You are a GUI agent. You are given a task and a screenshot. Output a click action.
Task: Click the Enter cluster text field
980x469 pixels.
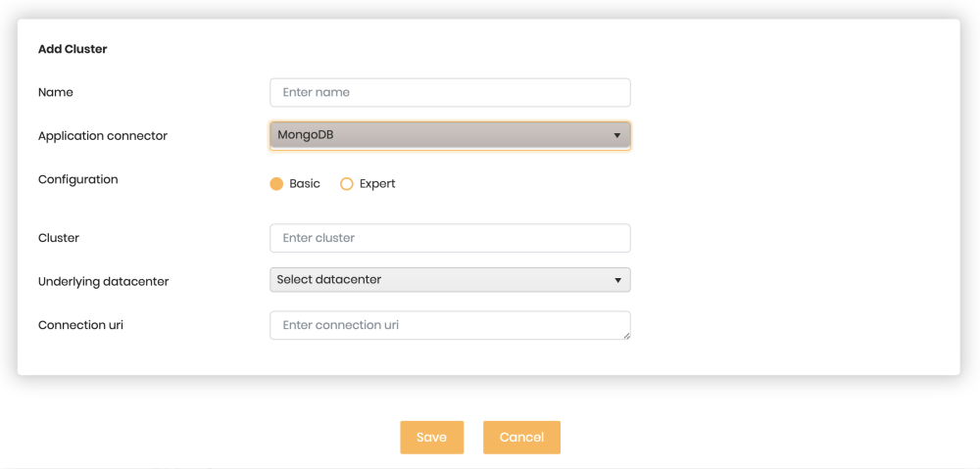(x=450, y=238)
